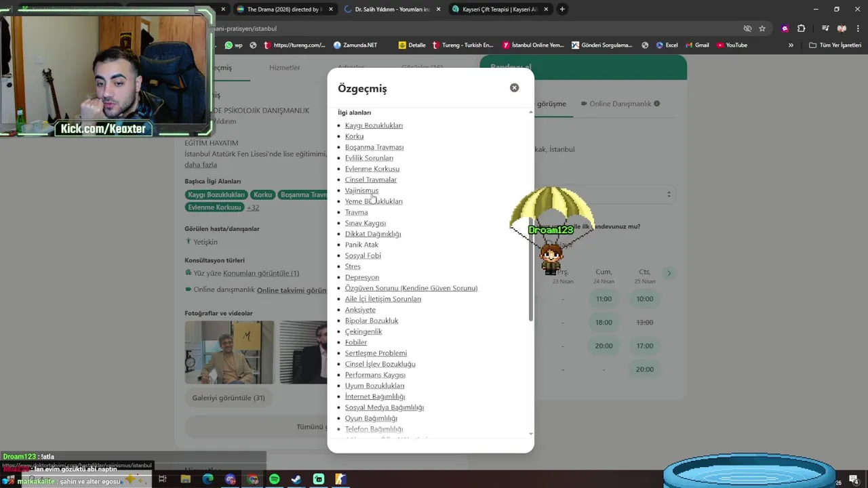Open the media control toolbar icon
The image size is (868, 488).
pyautogui.click(x=825, y=28)
